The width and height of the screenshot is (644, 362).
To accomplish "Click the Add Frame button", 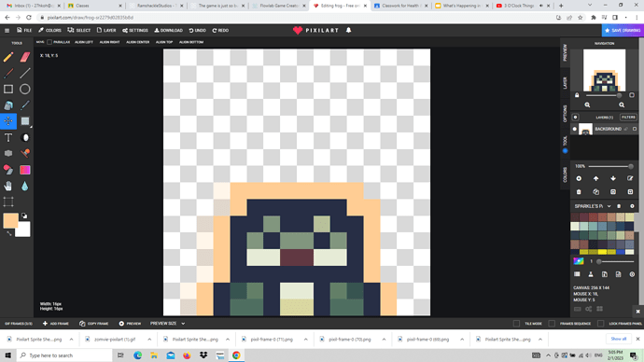I will (55, 324).
